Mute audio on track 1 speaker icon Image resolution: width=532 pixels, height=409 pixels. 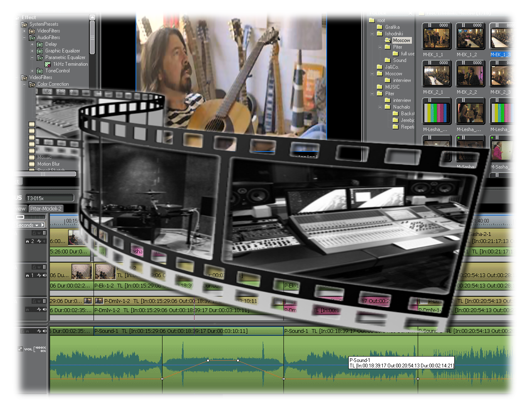coord(44,275)
